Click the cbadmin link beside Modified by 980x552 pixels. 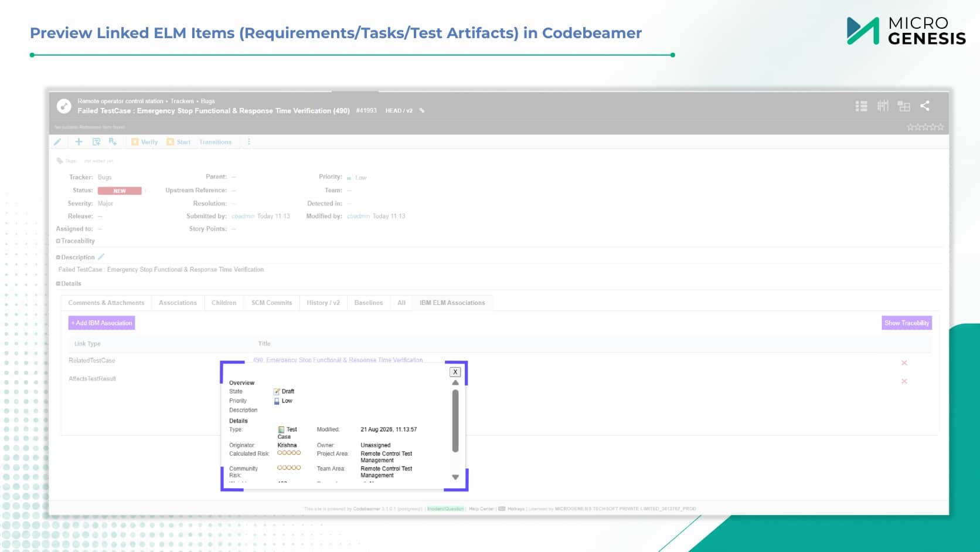click(x=358, y=216)
